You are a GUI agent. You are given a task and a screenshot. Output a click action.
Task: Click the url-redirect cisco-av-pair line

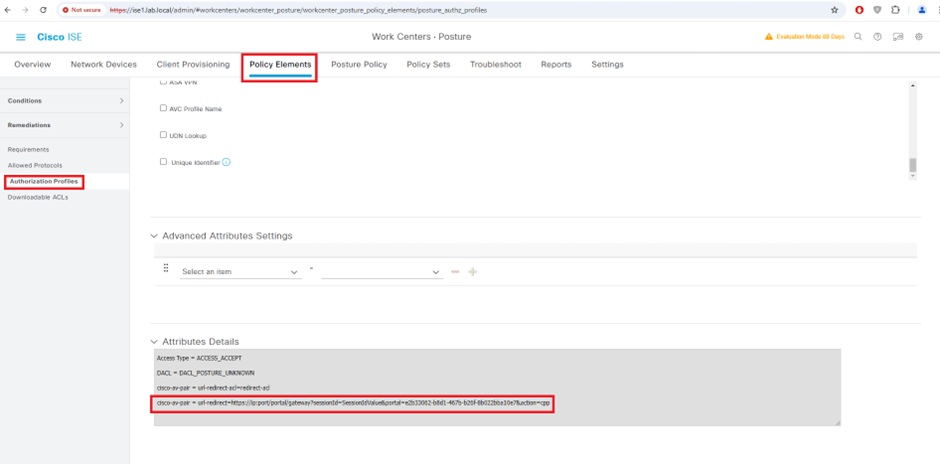(x=352, y=403)
